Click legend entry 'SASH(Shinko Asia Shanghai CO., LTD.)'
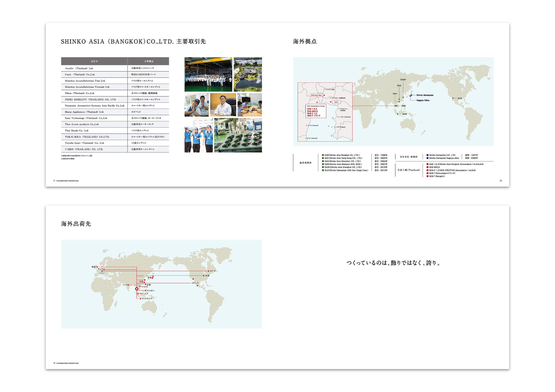The height and width of the screenshot is (392, 555). click(342, 167)
